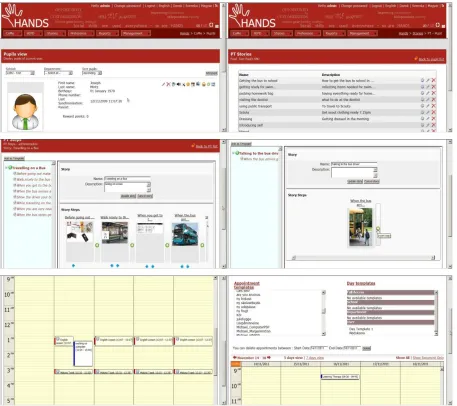457x406 pixels.
Task: Click 'Change password' link in Pupils view header
Action: click(x=127, y=6)
